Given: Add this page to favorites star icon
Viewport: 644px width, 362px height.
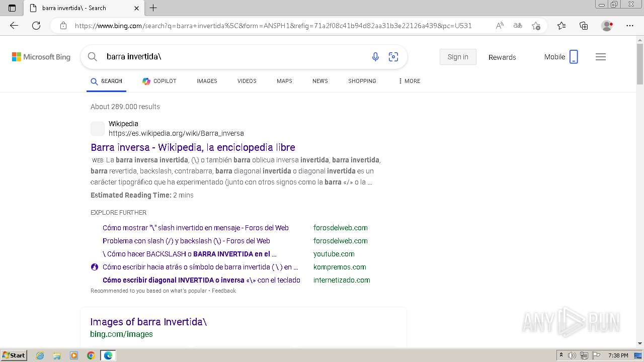Looking at the screenshot, I should [x=536, y=26].
